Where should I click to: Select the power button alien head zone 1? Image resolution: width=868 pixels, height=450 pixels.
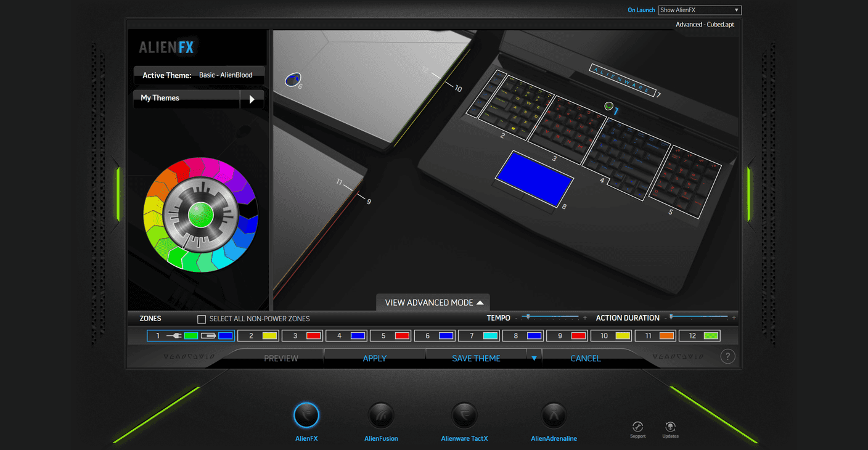pos(608,106)
